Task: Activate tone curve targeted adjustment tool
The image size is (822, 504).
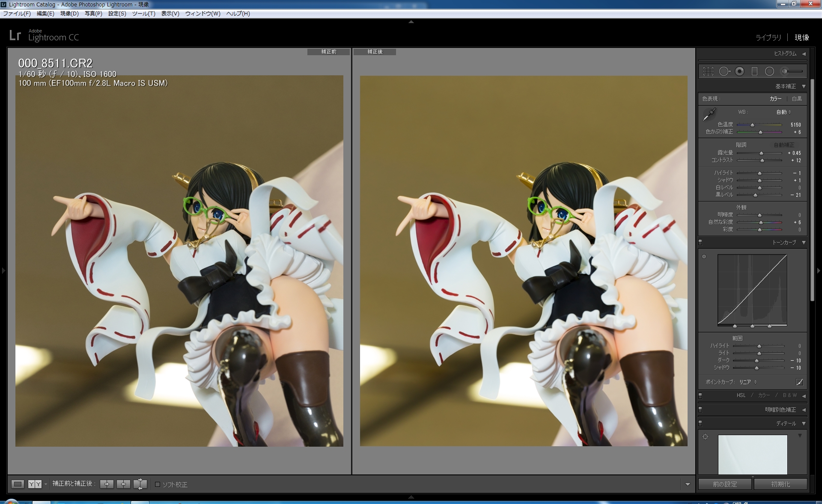Action: tap(704, 257)
